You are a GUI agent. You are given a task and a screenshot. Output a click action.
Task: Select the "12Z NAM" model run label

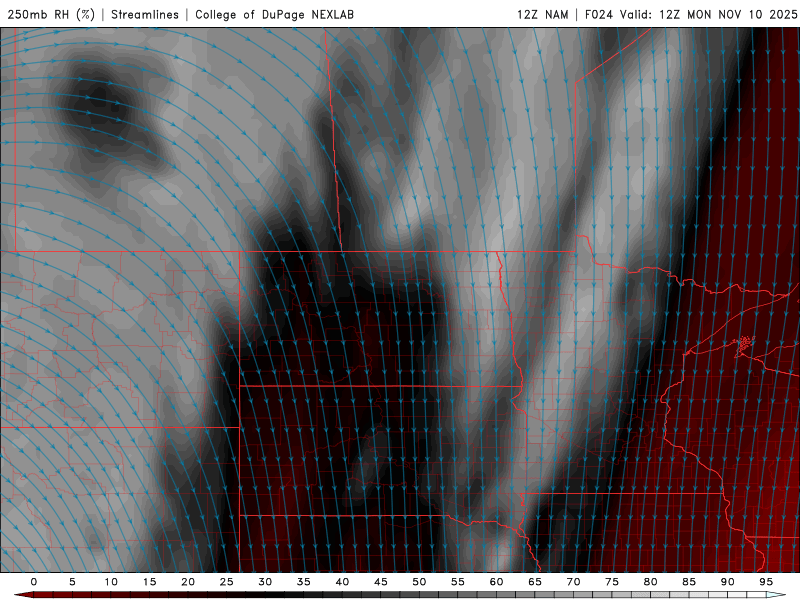point(543,14)
